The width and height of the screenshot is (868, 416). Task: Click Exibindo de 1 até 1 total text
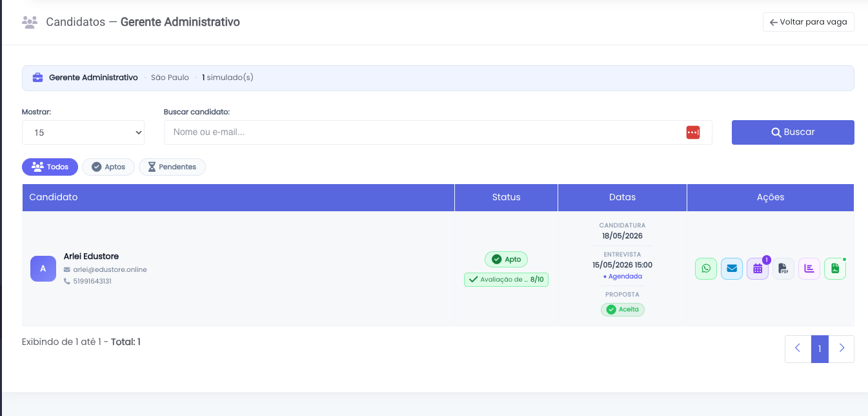(x=81, y=342)
